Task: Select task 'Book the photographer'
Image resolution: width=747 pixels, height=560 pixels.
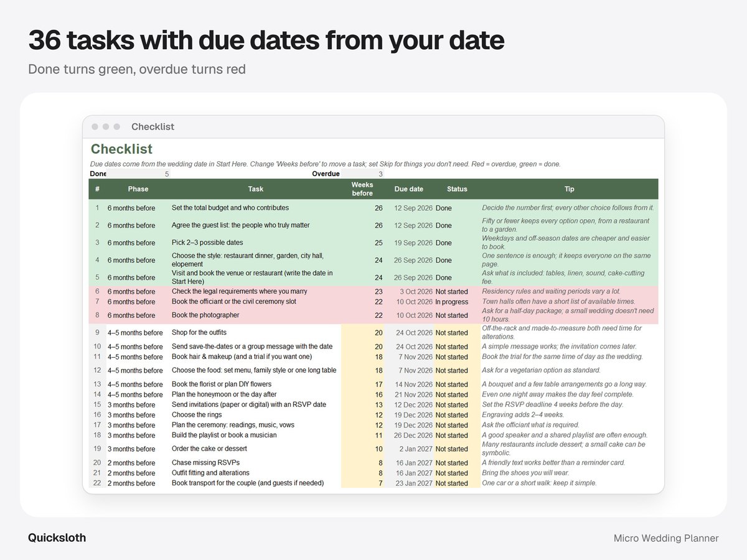Action: click(x=205, y=315)
